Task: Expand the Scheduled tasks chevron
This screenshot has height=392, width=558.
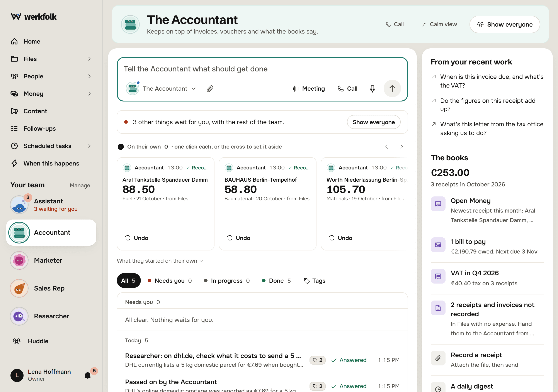Action: (89, 146)
